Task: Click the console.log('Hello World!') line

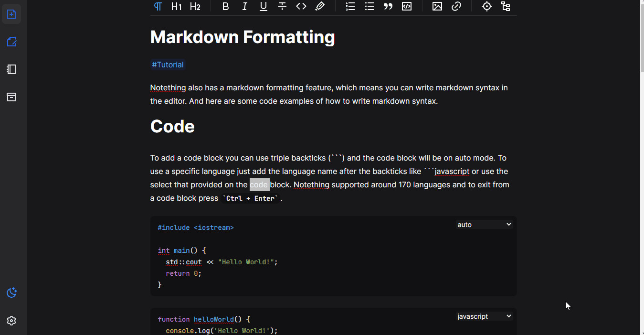Action: click(222, 331)
